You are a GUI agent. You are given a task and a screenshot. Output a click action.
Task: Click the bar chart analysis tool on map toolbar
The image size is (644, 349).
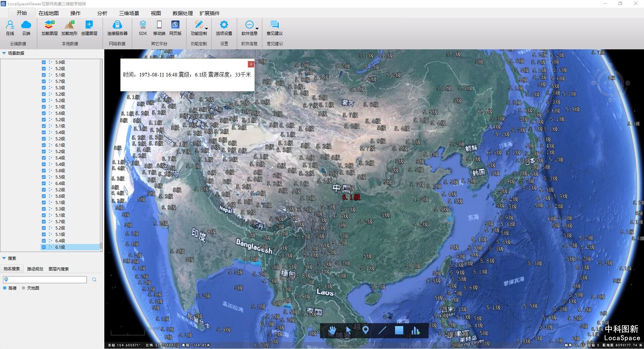(416, 331)
